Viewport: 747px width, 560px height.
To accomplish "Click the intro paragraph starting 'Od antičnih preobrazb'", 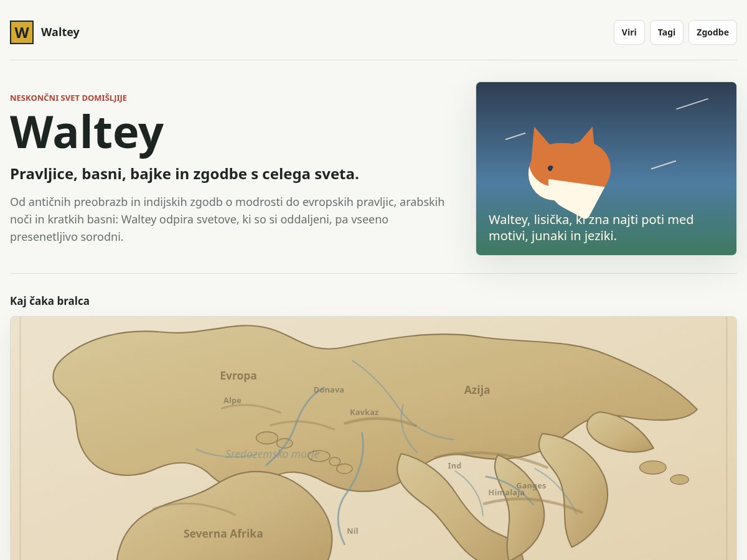I will click(x=227, y=220).
